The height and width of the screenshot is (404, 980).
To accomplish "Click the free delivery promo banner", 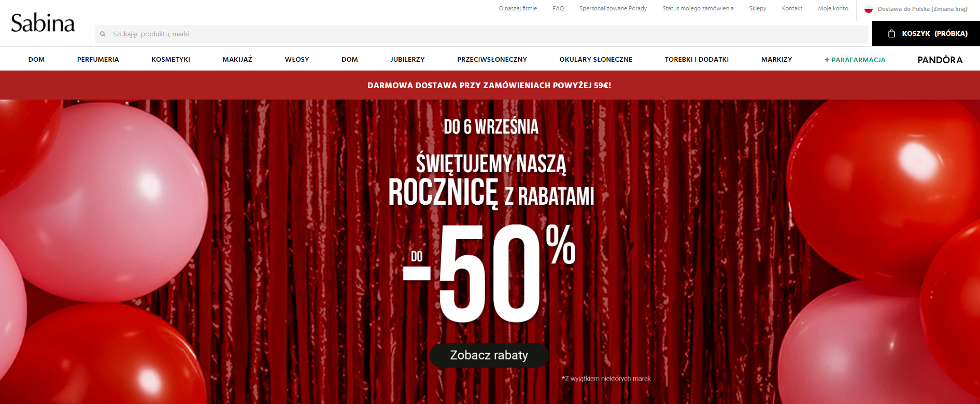I will pyautogui.click(x=489, y=86).
